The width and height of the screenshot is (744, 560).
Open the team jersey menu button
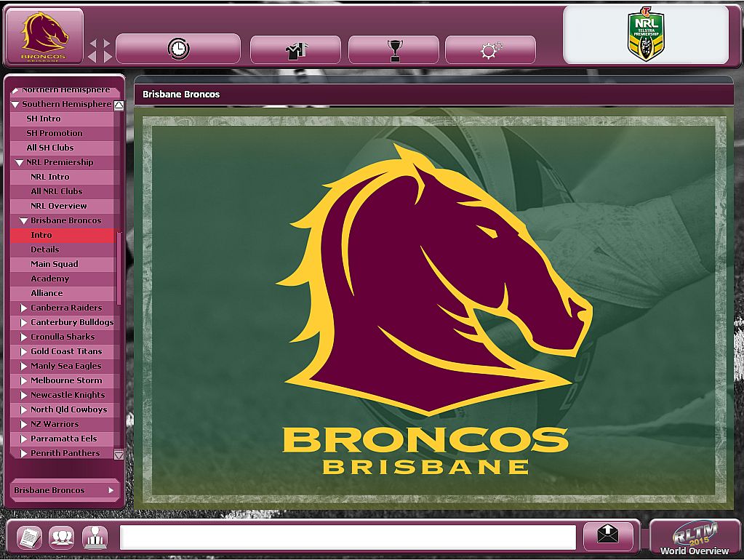pos(295,50)
